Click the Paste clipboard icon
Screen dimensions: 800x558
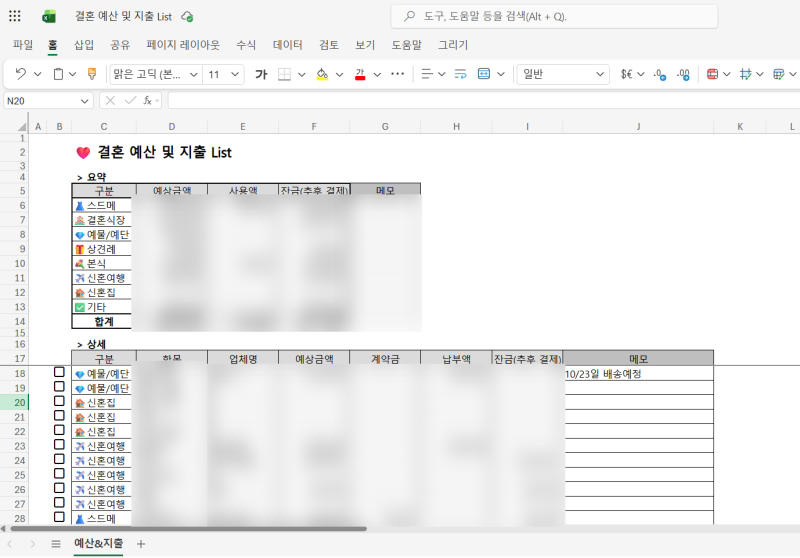click(x=58, y=74)
